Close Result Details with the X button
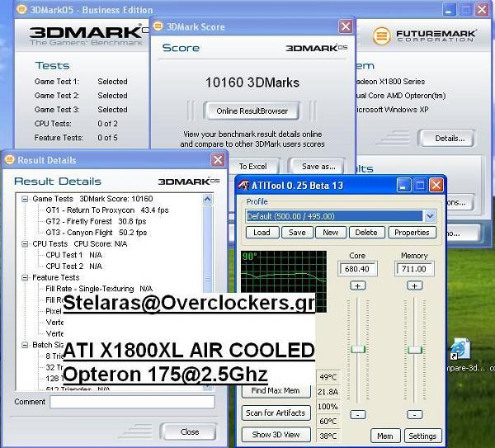 tap(218, 160)
